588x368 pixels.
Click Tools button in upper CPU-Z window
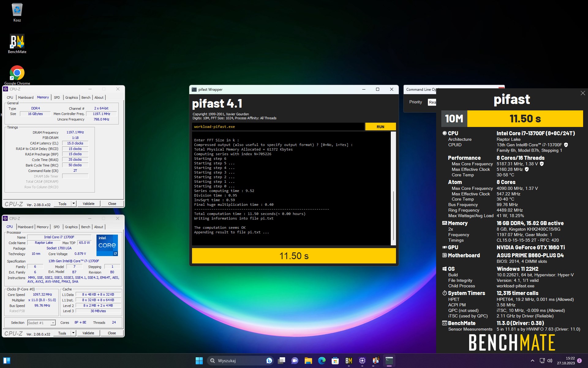62,204
